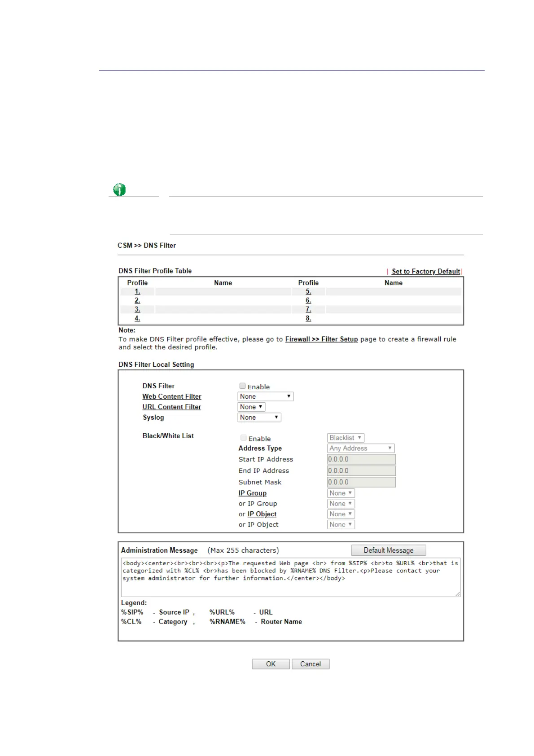This screenshot has height=756, width=534.
Task: Click the 'DNS Filter Local Setting' title
Action: point(156,365)
